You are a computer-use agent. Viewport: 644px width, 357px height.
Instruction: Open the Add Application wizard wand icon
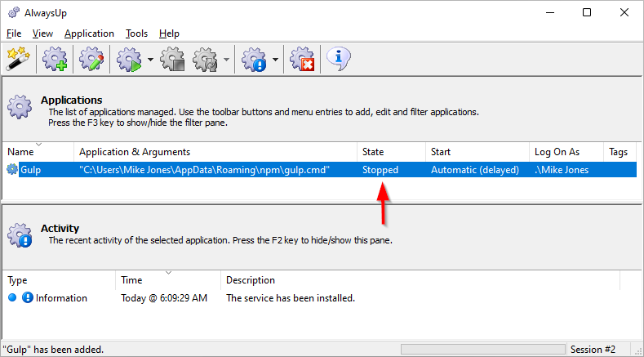point(18,60)
